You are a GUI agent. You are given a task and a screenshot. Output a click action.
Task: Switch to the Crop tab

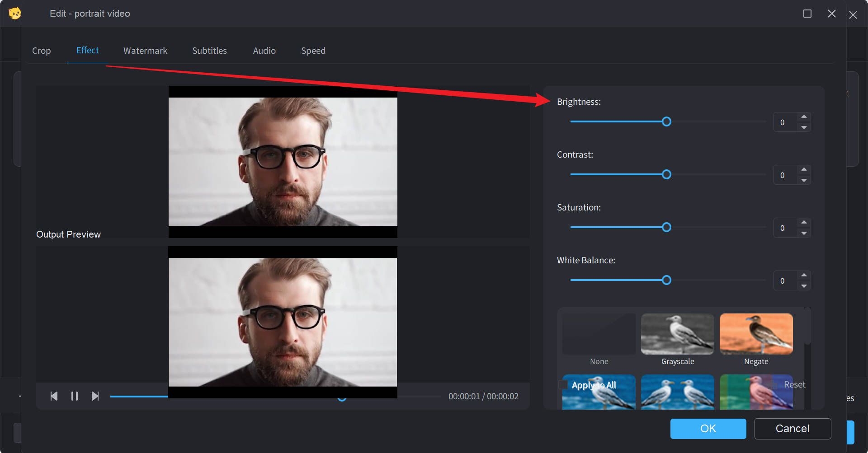[x=41, y=51]
